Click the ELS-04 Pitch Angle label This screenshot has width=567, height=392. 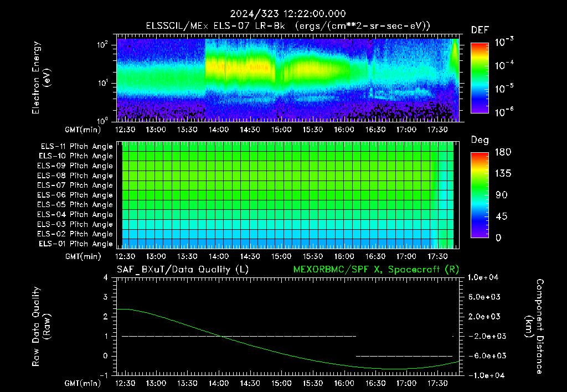pos(75,214)
